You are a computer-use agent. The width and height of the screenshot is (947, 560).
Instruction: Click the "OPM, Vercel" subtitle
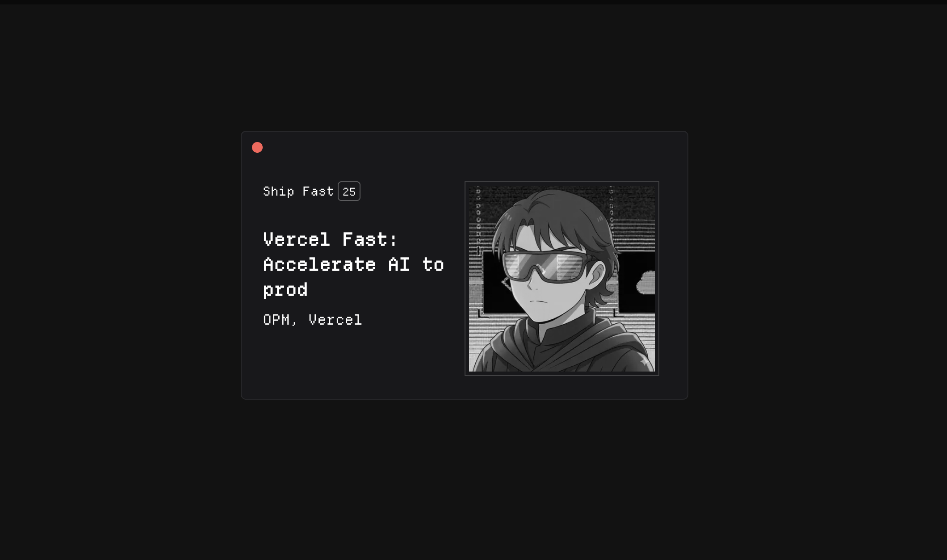coord(312,320)
